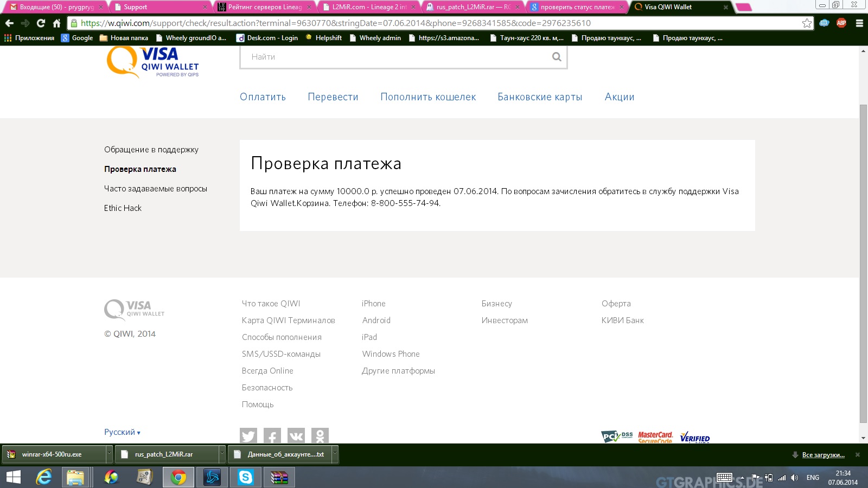Open Odnoklassniki social icon in footer
Screen dimensions: 868x488
[x=320, y=435]
